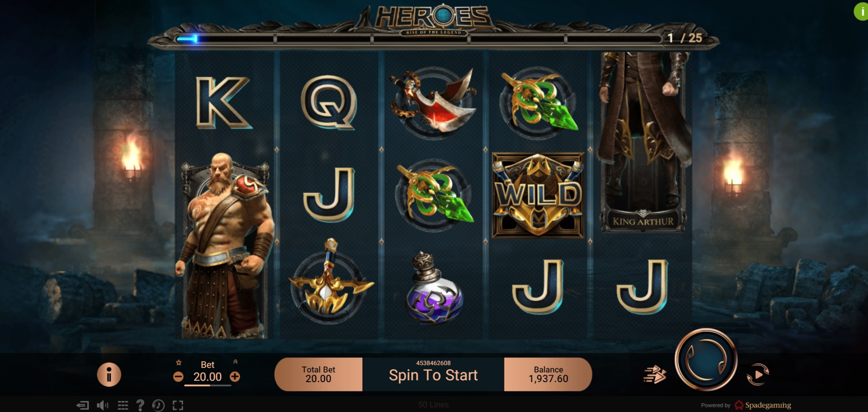
Task: Open help question mark icon
Action: [140, 405]
